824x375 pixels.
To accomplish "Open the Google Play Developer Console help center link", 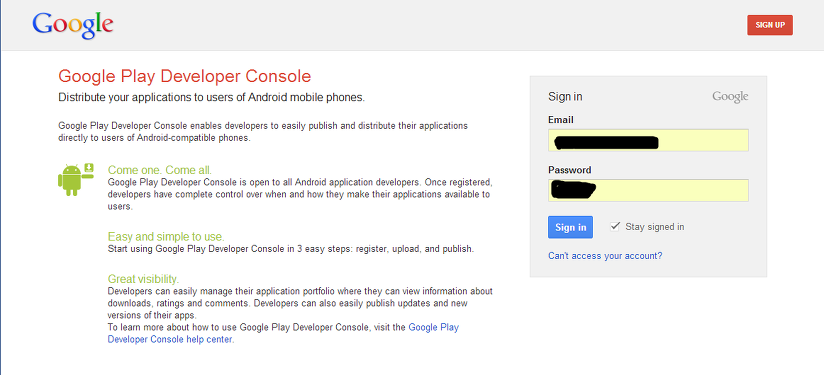I will pyautogui.click(x=283, y=334).
